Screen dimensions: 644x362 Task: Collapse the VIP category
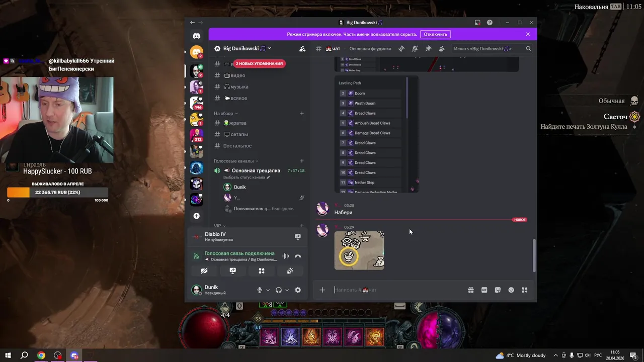[220, 226]
